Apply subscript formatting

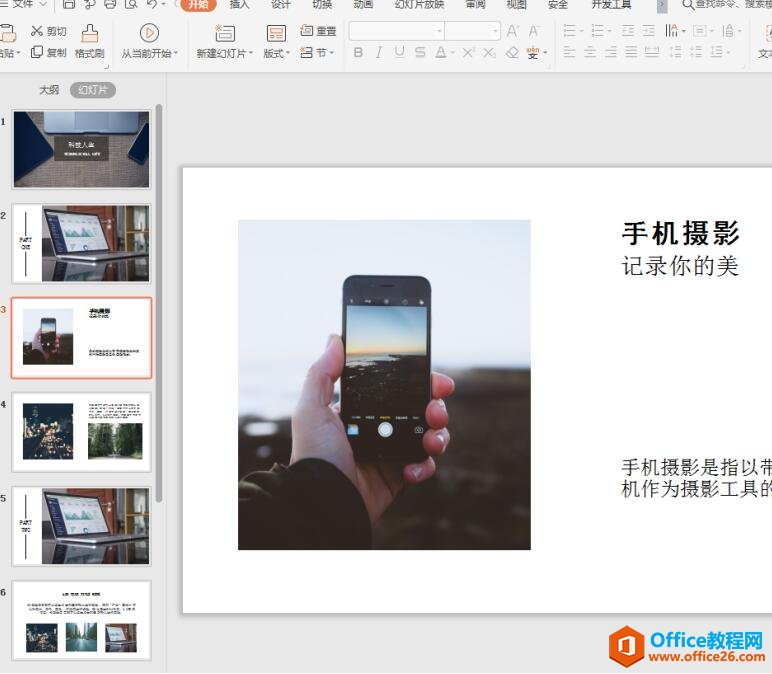pyautogui.click(x=489, y=53)
